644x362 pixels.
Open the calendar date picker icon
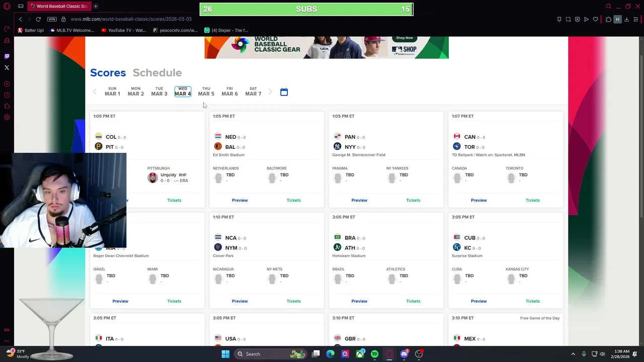click(284, 92)
